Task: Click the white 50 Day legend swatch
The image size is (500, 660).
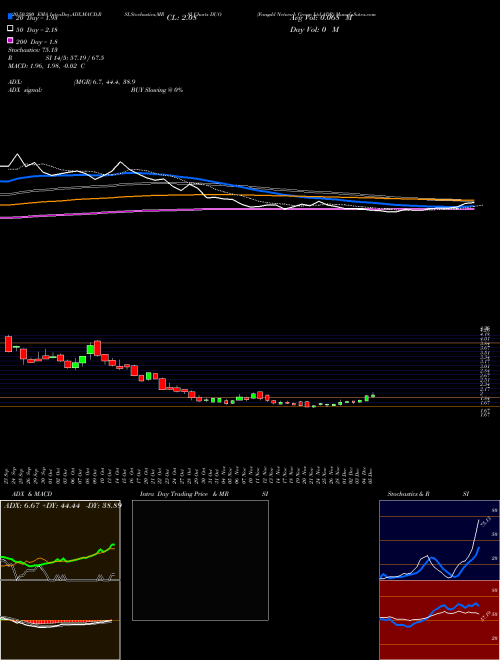Action: (x=11, y=29)
